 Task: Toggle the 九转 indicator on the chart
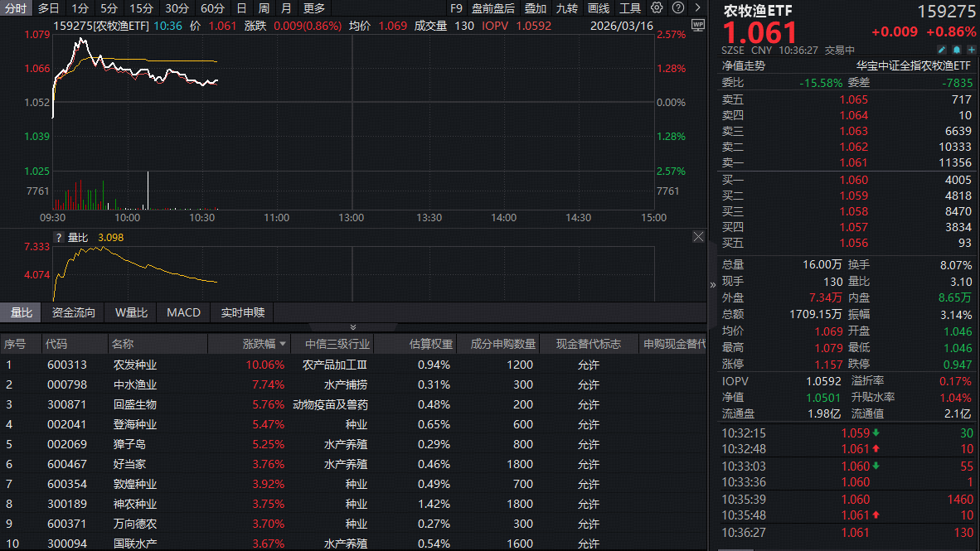click(568, 7)
